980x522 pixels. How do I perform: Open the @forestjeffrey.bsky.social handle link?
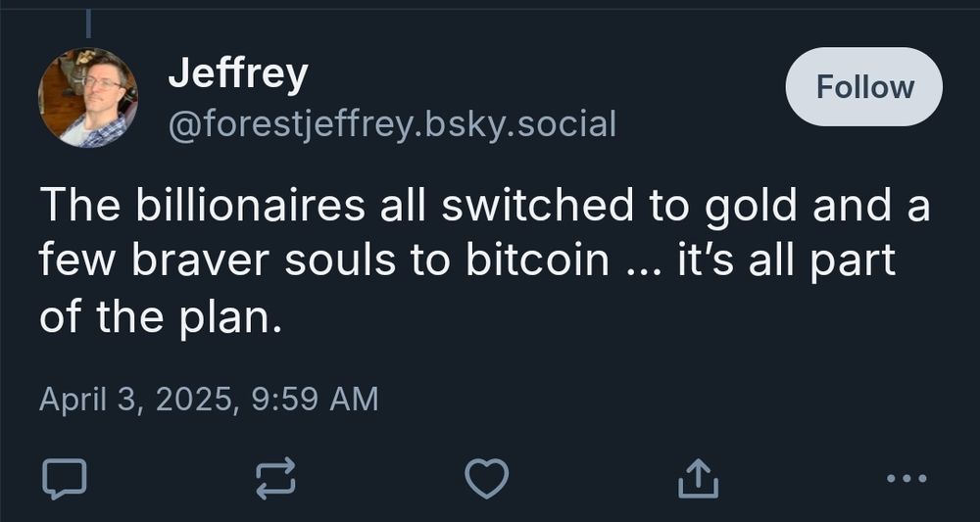coord(392,124)
